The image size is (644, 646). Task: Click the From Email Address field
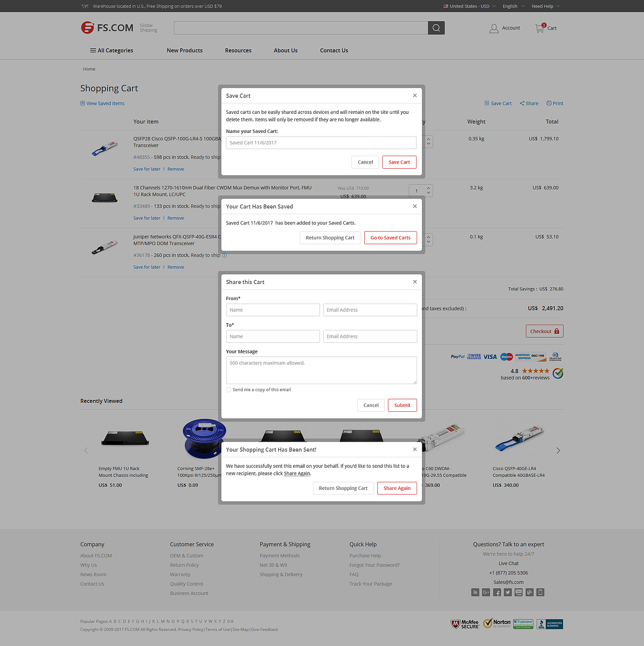coord(370,310)
